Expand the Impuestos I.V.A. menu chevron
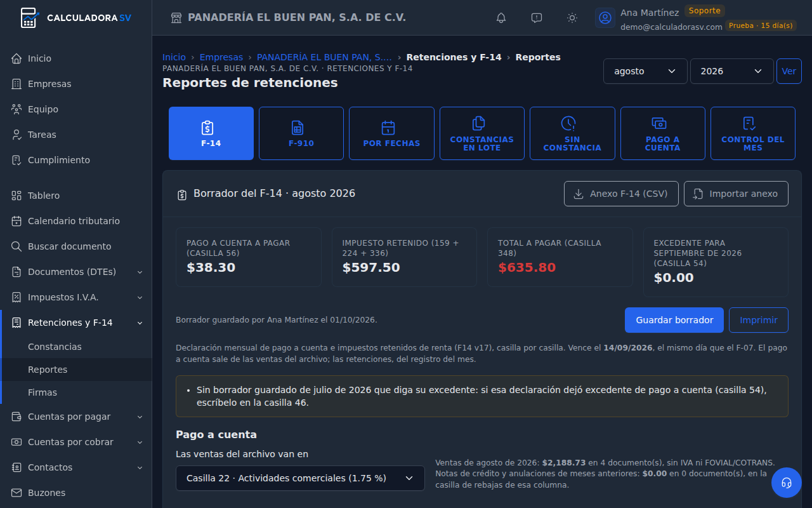812x508 pixels. click(x=140, y=297)
